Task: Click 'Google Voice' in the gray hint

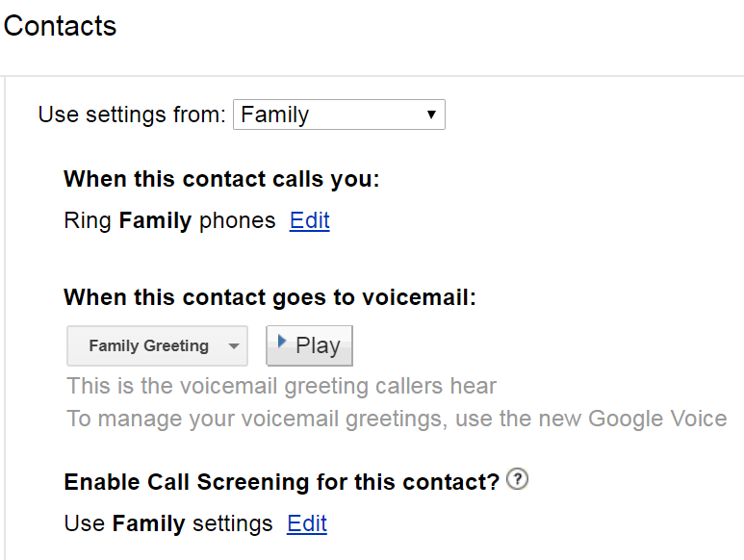Action: tap(657, 420)
